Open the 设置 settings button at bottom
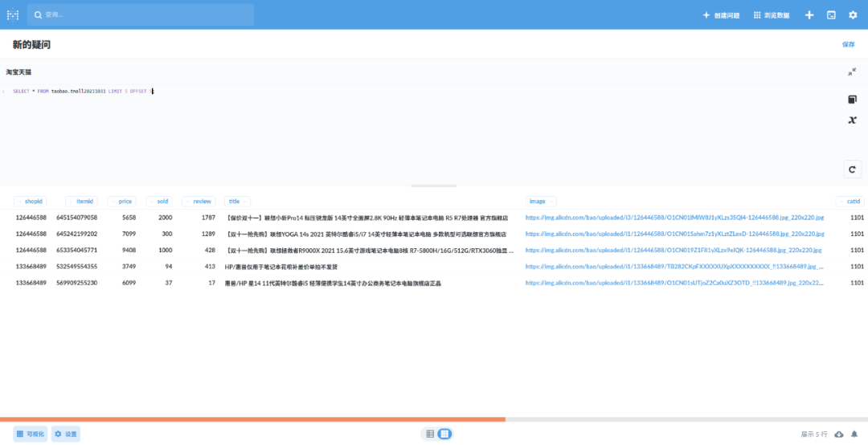This screenshot has width=868, height=445. pyautogui.click(x=66, y=434)
